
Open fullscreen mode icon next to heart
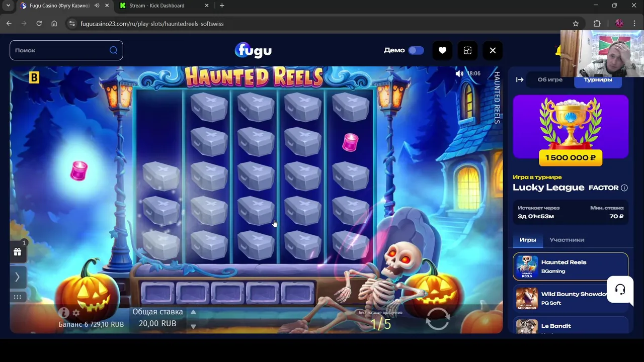point(467,50)
